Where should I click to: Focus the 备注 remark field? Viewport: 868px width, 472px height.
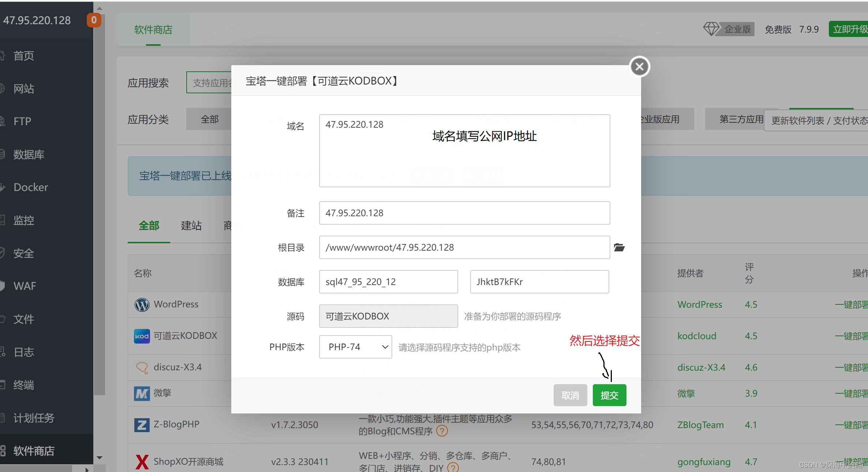[464, 213]
